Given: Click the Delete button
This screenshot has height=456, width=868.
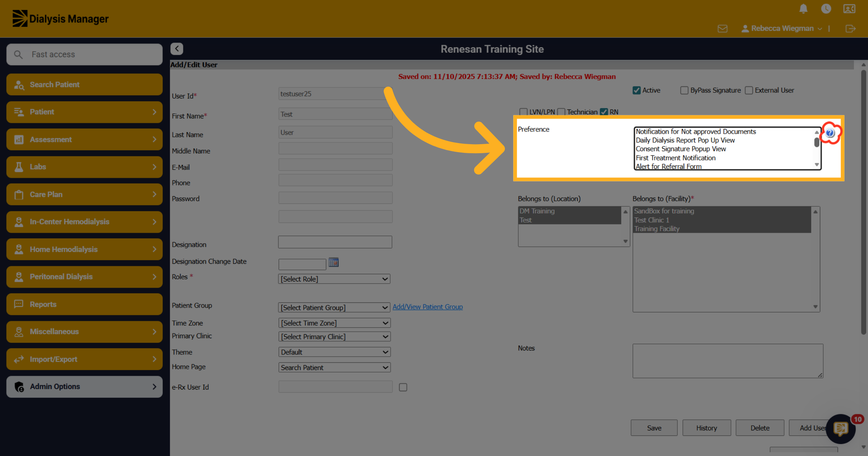Looking at the screenshot, I should pos(760,428).
